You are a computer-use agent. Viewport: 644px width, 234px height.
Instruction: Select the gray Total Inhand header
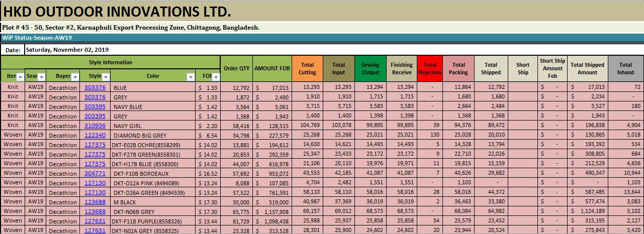pos(625,69)
